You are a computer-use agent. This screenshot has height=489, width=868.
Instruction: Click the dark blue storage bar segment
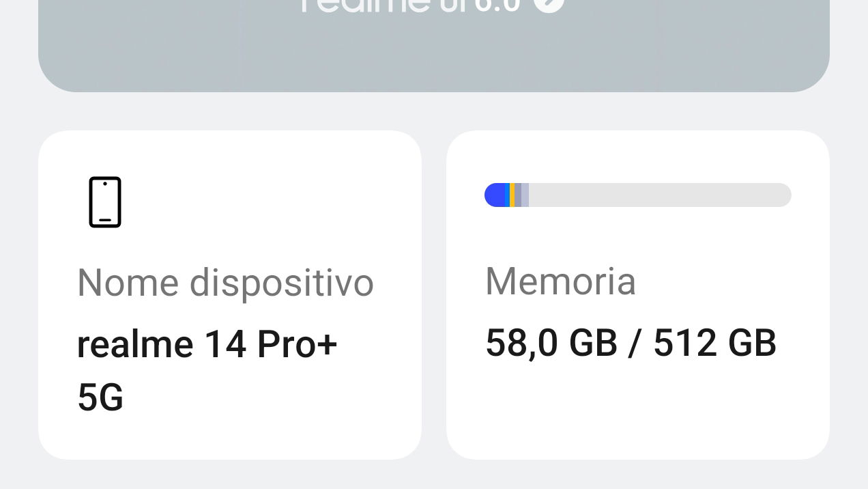click(496, 195)
